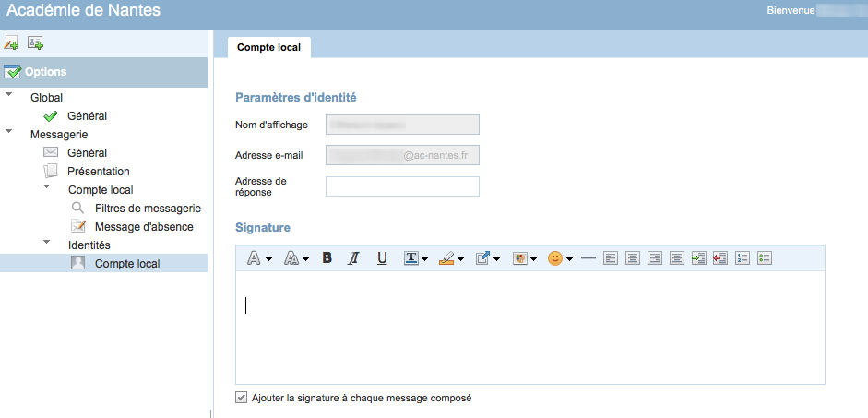Open 'Filtres de messagerie' settings
This screenshot has width=868, height=418.
[147, 209]
